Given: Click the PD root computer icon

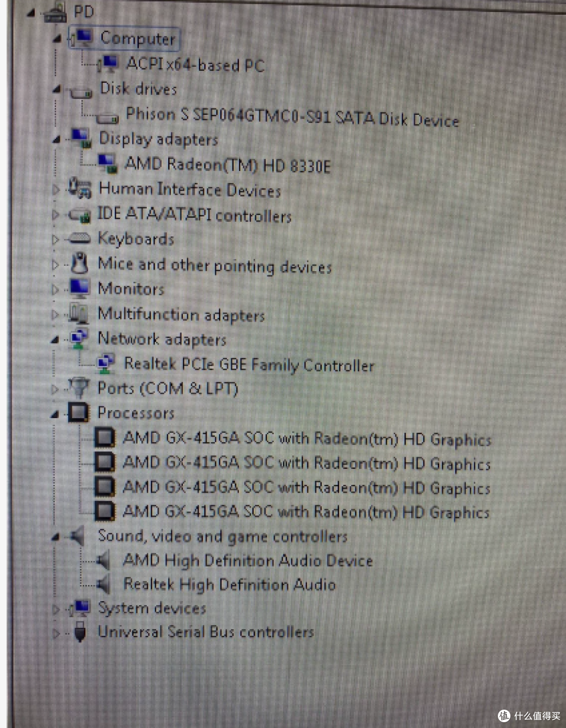Looking at the screenshot, I should click(x=55, y=13).
